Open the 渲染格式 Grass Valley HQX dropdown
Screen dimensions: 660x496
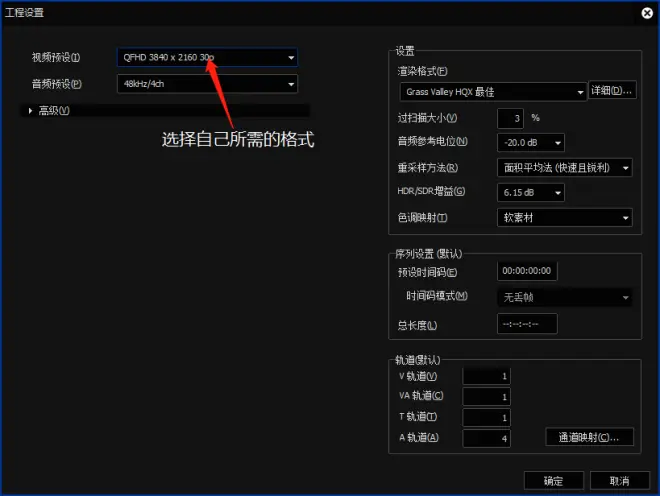pos(493,92)
